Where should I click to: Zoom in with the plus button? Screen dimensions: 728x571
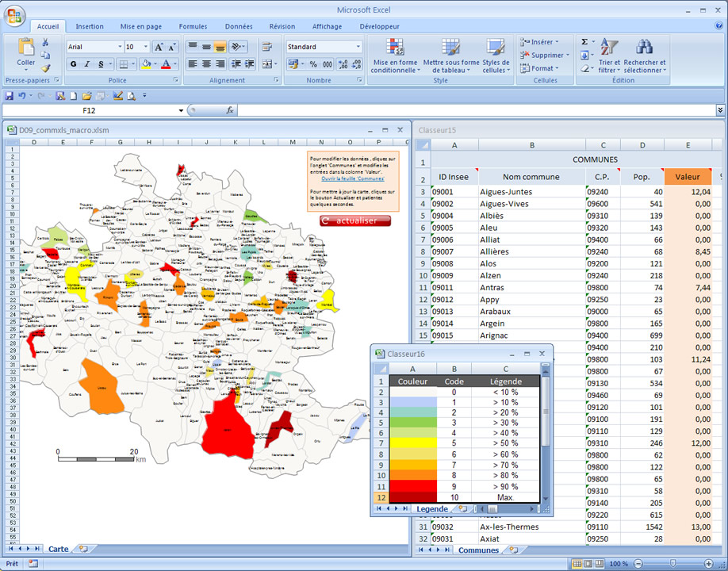(x=708, y=564)
